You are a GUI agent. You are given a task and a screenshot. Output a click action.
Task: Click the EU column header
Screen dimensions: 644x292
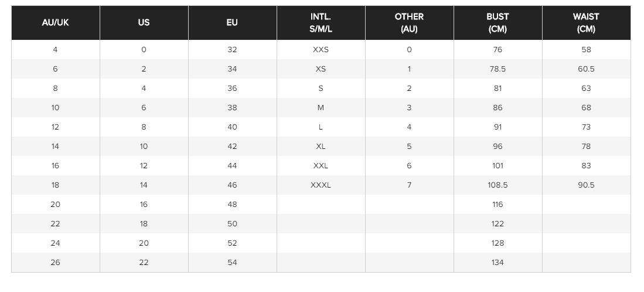(x=233, y=23)
